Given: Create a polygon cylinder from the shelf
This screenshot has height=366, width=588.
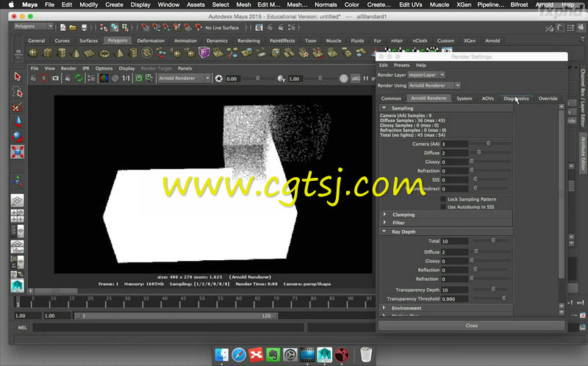Looking at the screenshot, I should click(62, 53).
